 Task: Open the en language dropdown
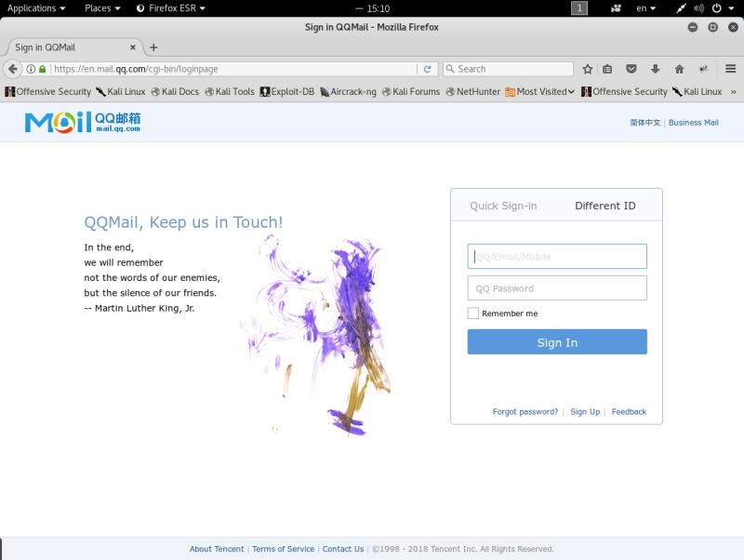pyautogui.click(x=645, y=8)
